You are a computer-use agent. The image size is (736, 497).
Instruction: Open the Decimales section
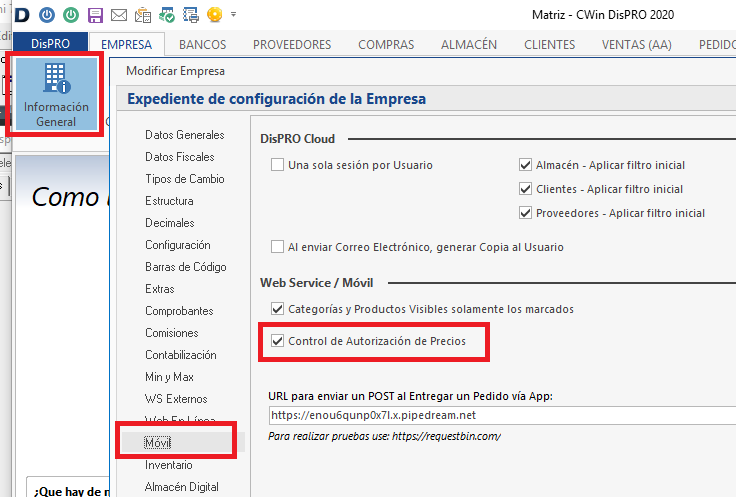(x=170, y=223)
